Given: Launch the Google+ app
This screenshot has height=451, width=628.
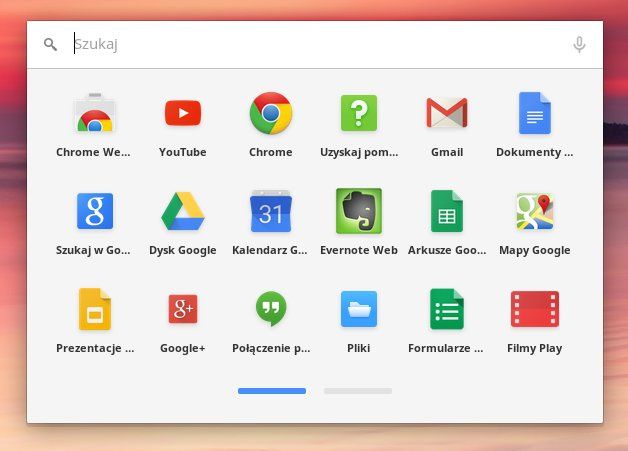Looking at the screenshot, I should pos(183,309).
